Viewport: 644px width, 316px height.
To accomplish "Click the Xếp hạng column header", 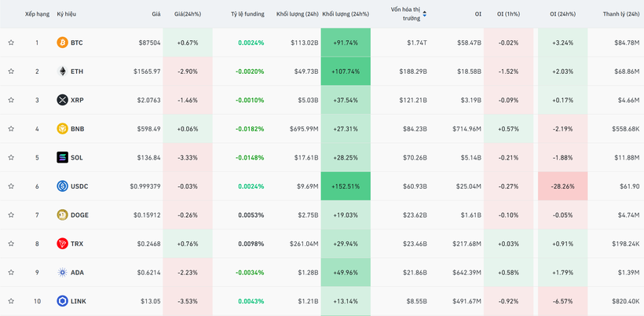I will 37,14.
